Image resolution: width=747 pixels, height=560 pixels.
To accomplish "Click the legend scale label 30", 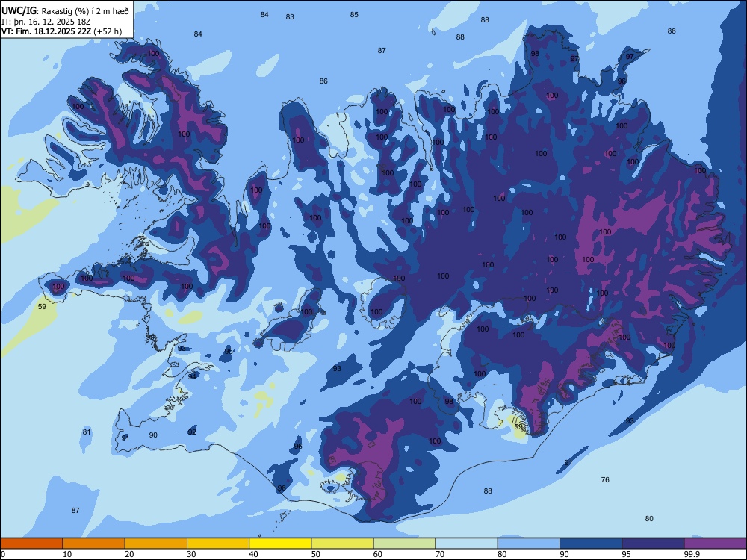I will pos(191,554).
